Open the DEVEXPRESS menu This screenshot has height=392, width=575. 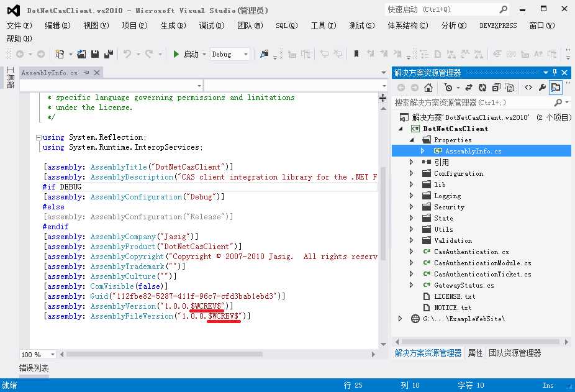click(498, 25)
